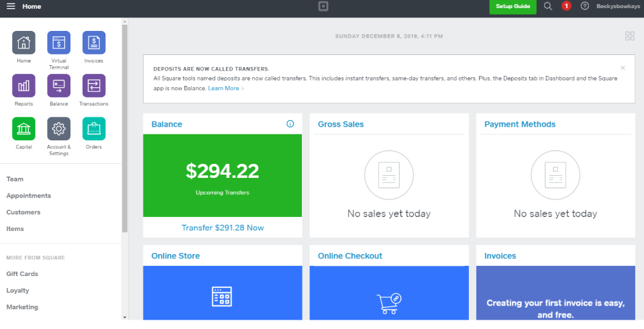This screenshot has height=329, width=644.
Task: Click the Square logo in top bar
Action: [x=323, y=6]
